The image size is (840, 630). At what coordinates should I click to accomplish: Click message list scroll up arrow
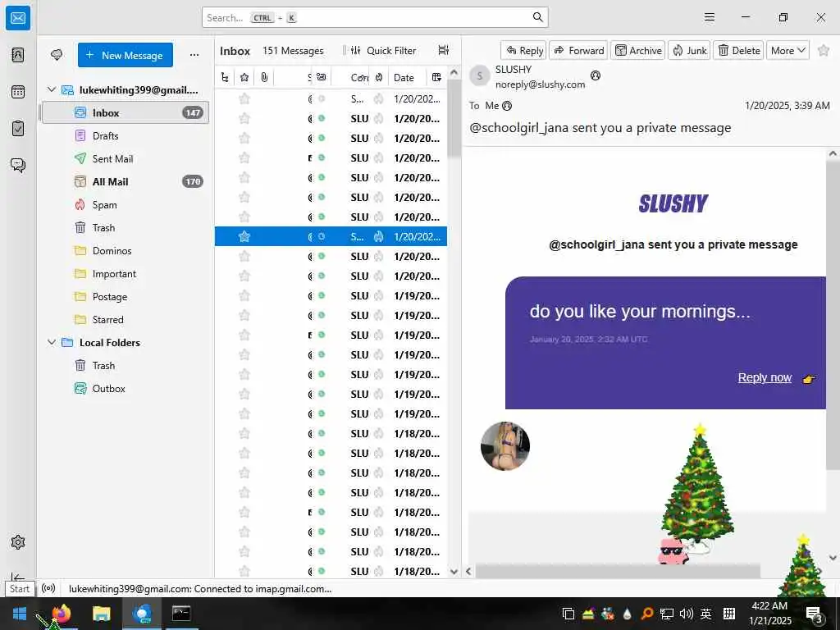pyautogui.click(x=454, y=72)
